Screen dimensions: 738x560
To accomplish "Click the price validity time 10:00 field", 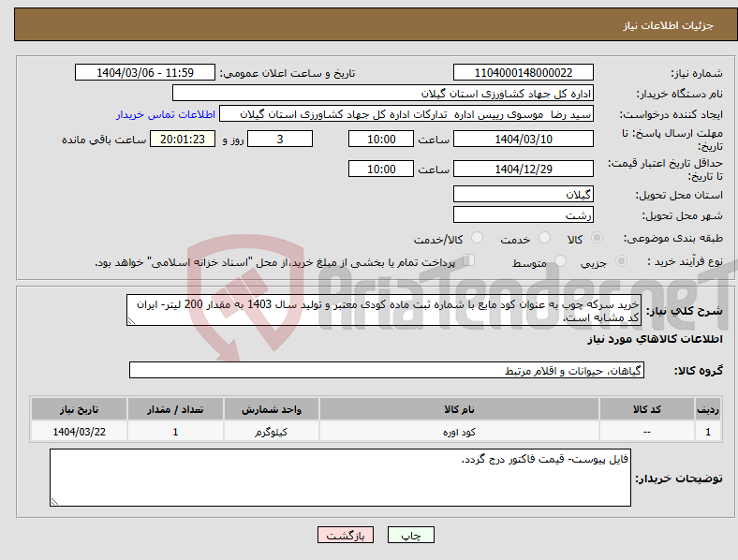I will (x=381, y=169).
